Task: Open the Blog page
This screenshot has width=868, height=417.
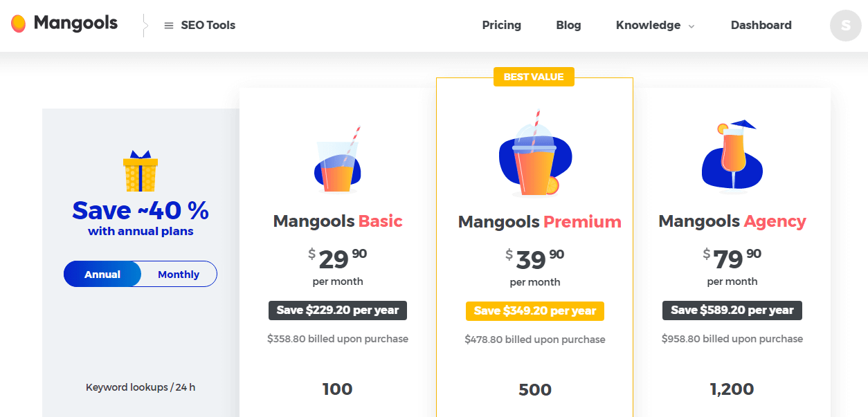Action: 568,26
